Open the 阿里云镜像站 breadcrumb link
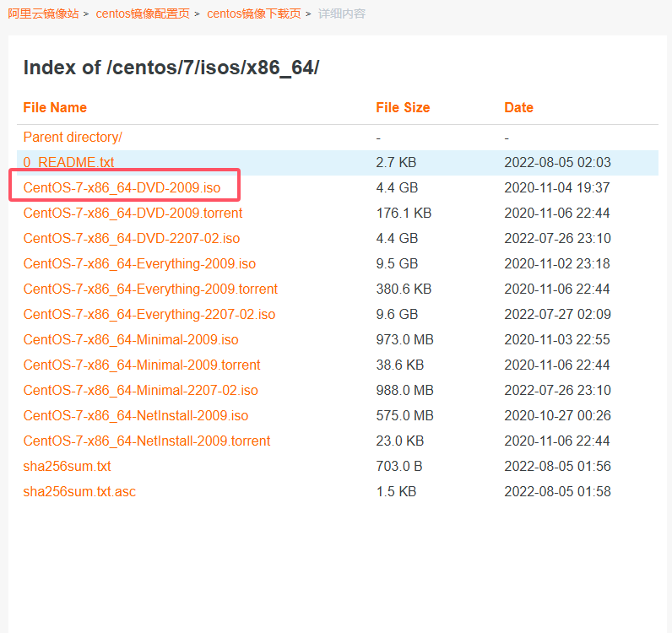The image size is (672, 633). (x=43, y=14)
